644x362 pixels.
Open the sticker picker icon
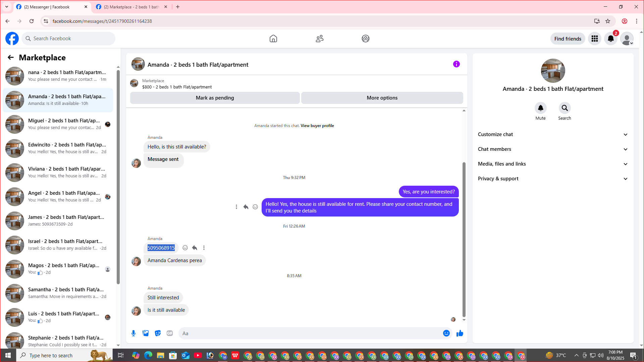pos(158,333)
